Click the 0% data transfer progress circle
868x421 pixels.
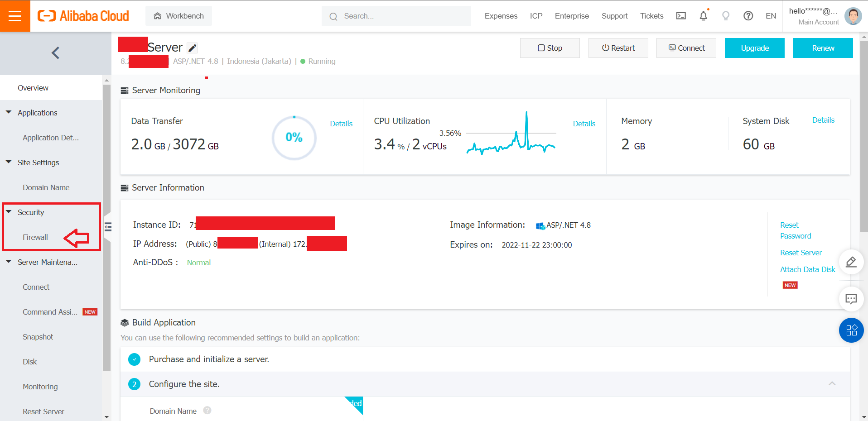point(294,138)
